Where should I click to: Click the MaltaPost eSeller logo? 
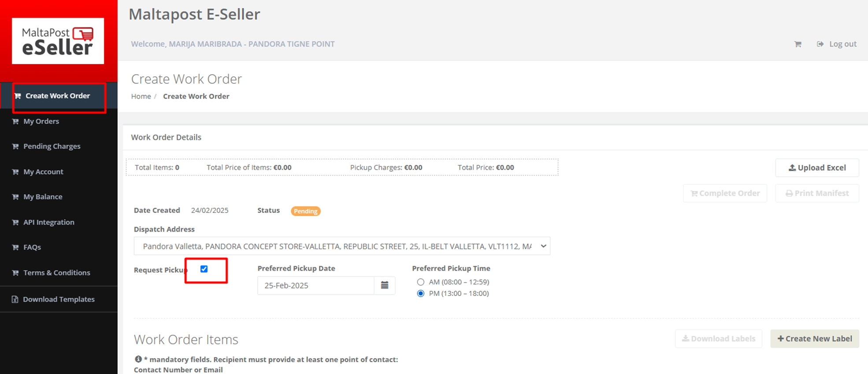tap(58, 41)
